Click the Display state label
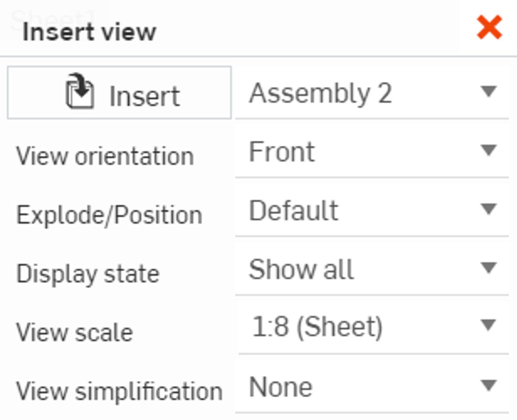Screen dimensions: 517x420 (88, 274)
